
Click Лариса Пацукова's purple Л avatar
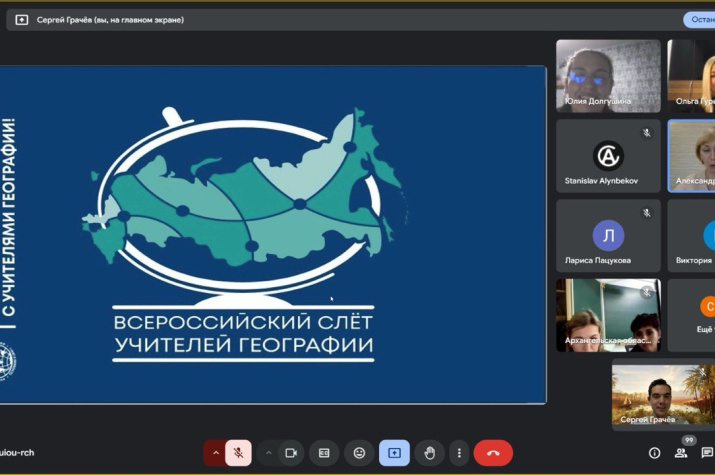coord(608,235)
